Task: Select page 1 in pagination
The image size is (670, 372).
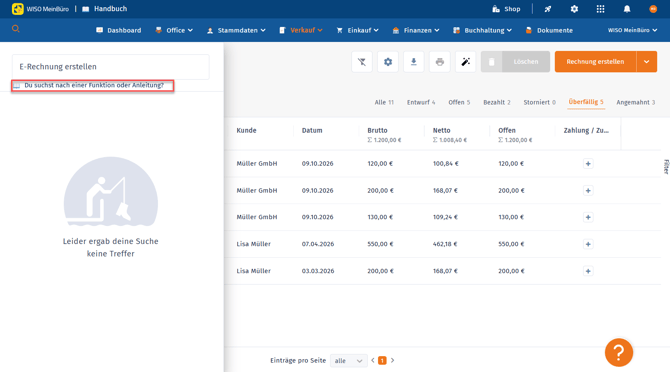Action: tap(382, 360)
